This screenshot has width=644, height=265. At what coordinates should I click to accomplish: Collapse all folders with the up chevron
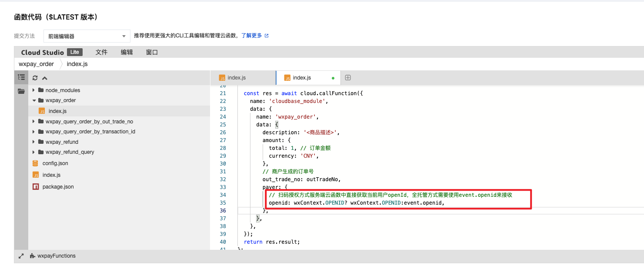click(x=44, y=78)
